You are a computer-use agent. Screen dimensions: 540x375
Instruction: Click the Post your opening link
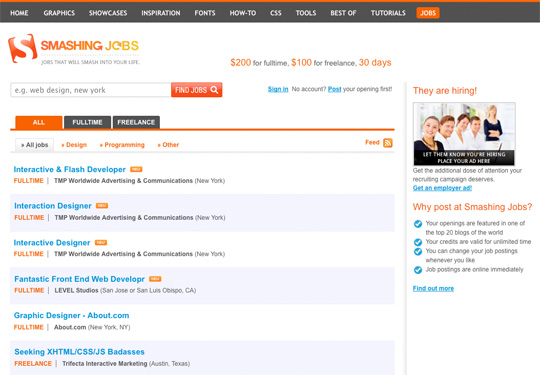334,89
